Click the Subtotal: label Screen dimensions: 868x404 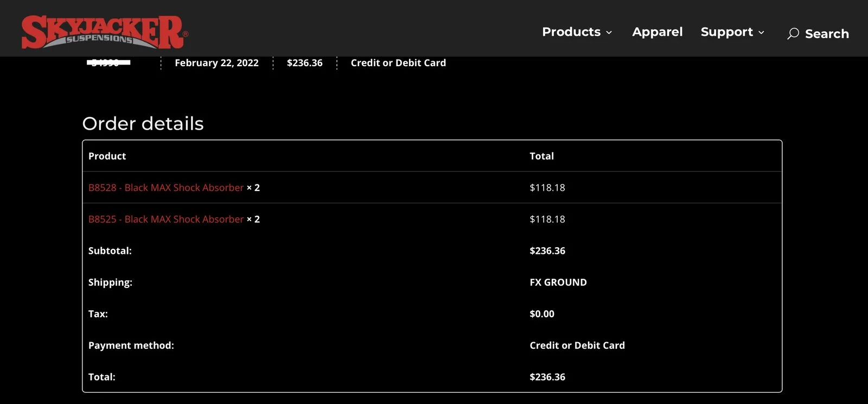point(110,251)
